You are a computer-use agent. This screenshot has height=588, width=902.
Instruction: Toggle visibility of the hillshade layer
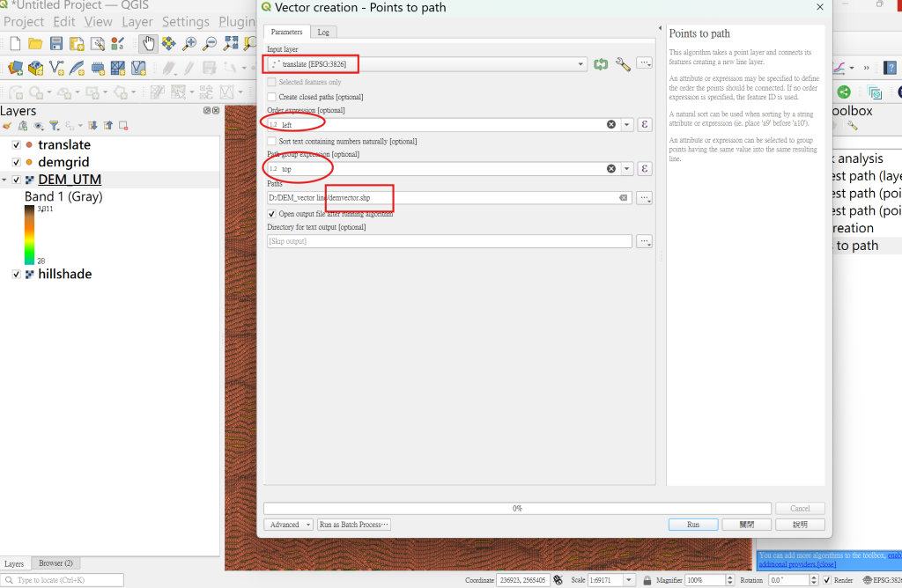click(16, 274)
